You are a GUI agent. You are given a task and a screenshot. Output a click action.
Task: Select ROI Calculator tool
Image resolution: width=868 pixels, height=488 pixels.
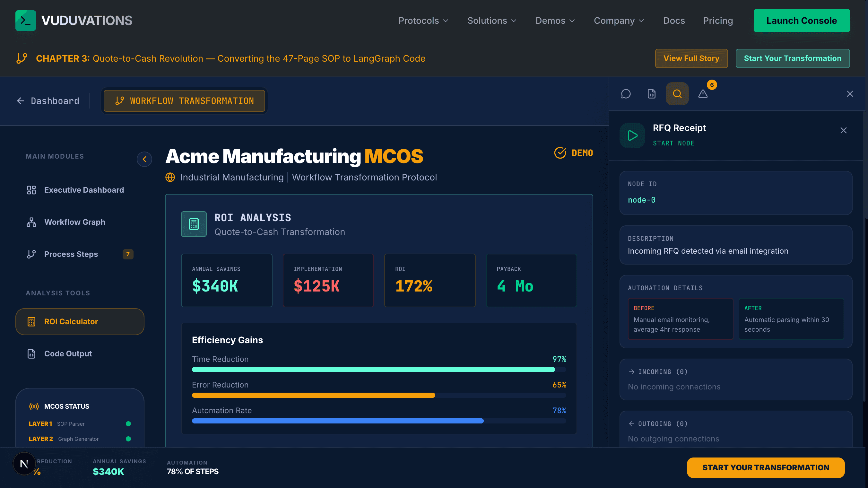pos(80,321)
